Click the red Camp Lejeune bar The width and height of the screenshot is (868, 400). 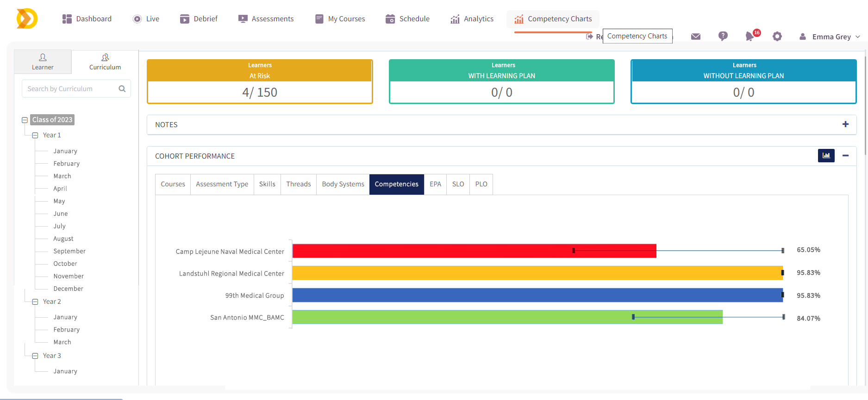click(x=474, y=251)
